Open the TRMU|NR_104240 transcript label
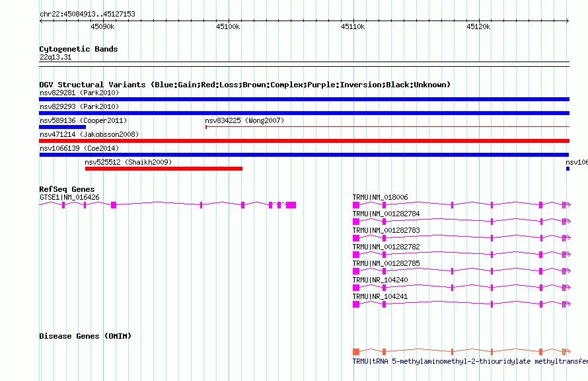The height and width of the screenshot is (381, 588). pyautogui.click(x=381, y=280)
